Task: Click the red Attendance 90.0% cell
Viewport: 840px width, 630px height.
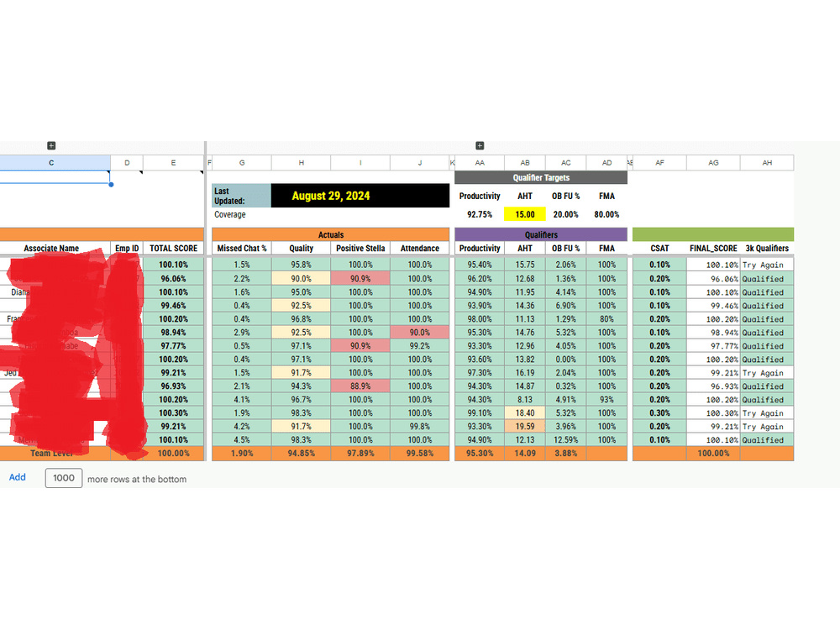Action: (420, 332)
